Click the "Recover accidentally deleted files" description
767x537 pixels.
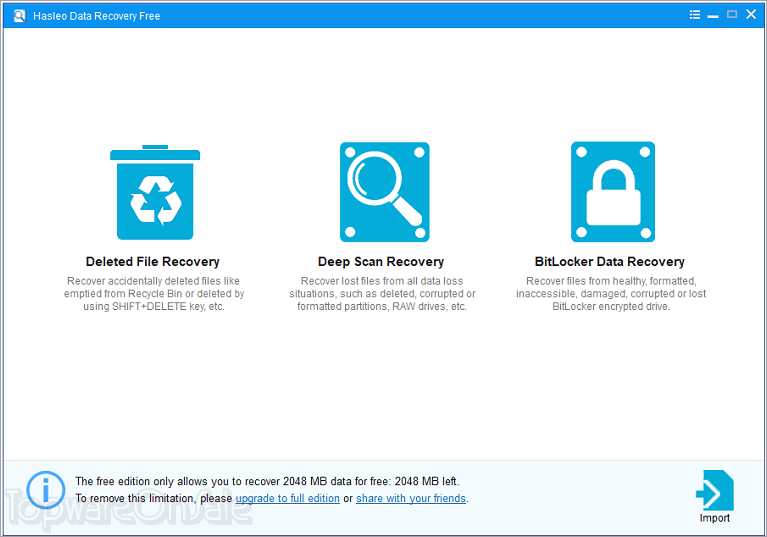(154, 293)
